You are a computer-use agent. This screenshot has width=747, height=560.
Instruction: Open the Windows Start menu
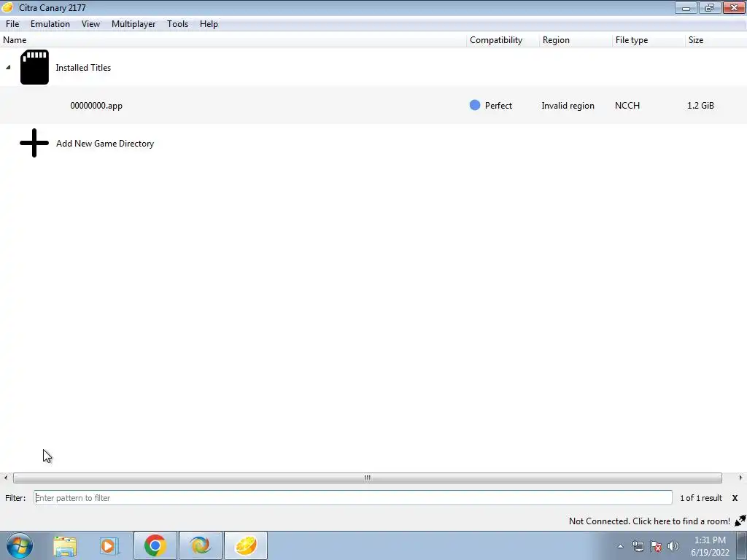20,545
